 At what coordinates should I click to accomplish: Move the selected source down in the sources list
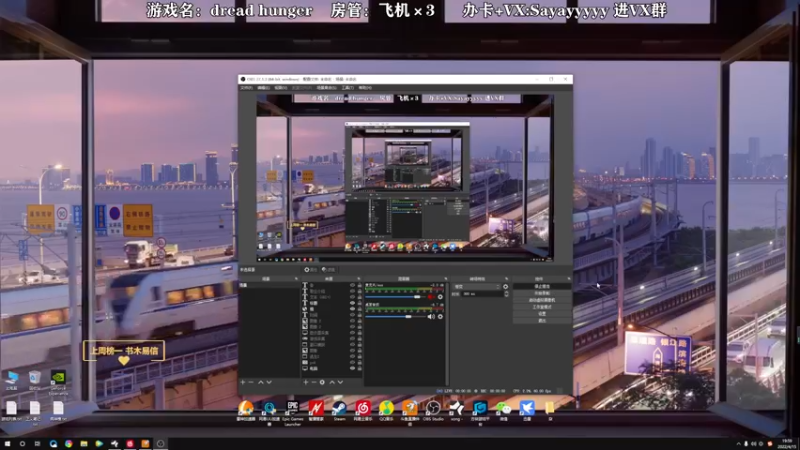340,382
